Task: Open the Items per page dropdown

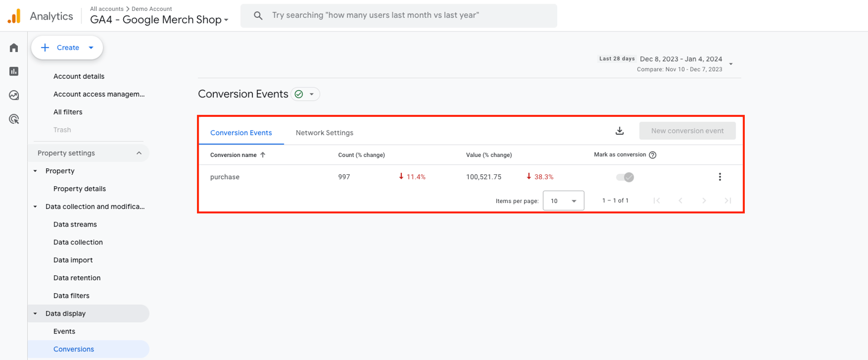Action: [564, 200]
